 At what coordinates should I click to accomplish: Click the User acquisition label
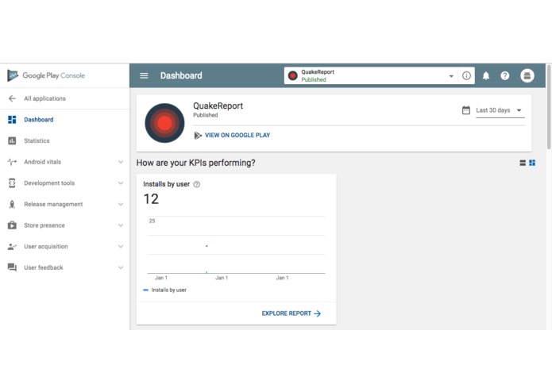click(x=46, y=247)
